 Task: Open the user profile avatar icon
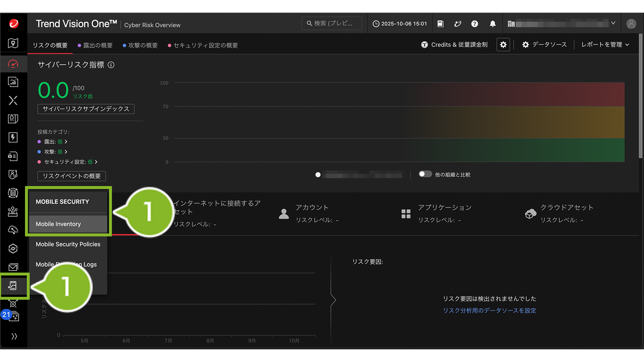point(631,24)
